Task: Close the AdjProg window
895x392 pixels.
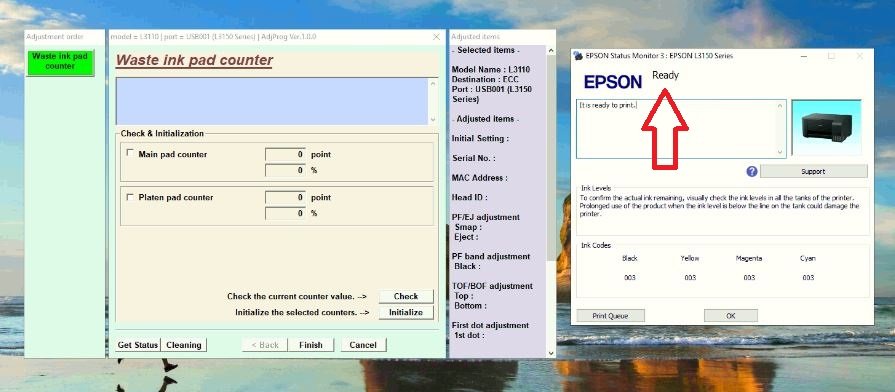Action: point(437,37)
